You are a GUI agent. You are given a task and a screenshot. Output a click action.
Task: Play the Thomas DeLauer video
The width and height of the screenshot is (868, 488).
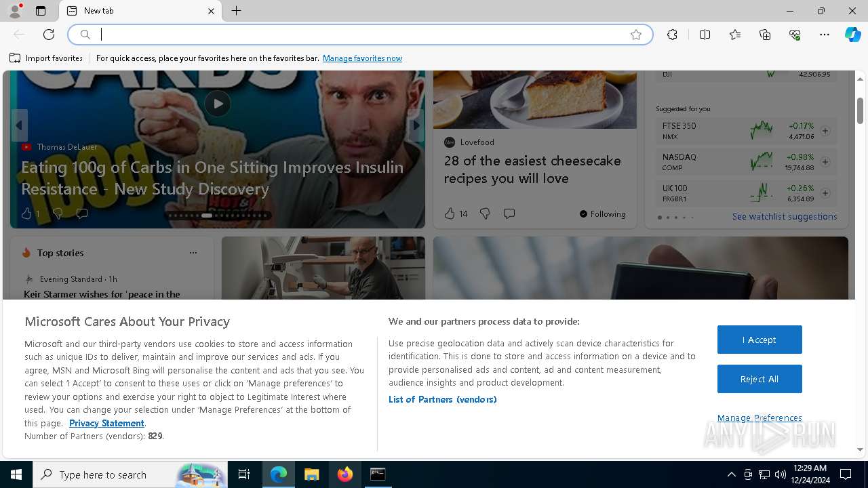click(218, 104)
